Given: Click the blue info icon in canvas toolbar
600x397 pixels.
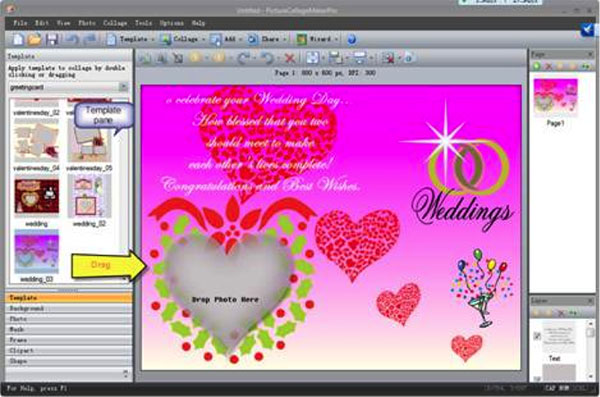Looking at the screenshot, I should pos(409,58).
